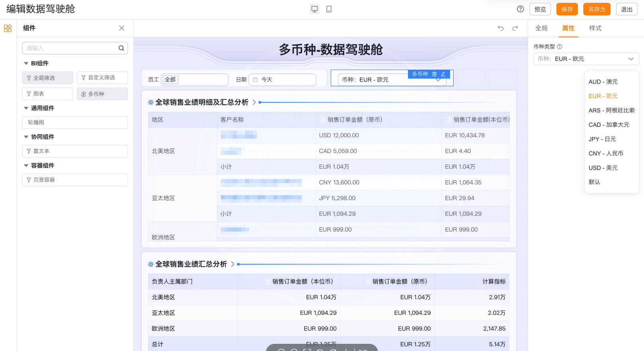
Task: Click the 多币种-数据驾驶舱 dashboard title
Action: pos(330,50)
